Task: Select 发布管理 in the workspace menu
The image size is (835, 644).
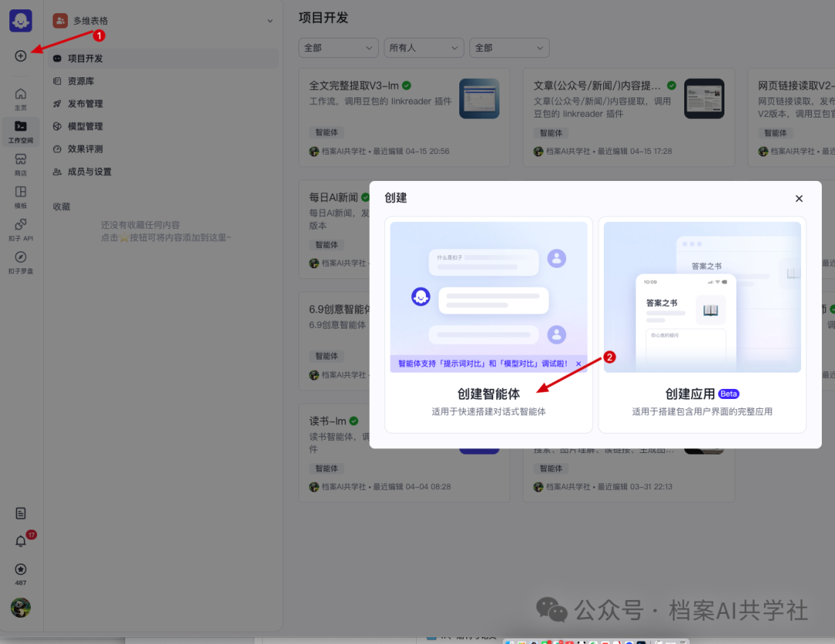Action: [x=163, y=104]
